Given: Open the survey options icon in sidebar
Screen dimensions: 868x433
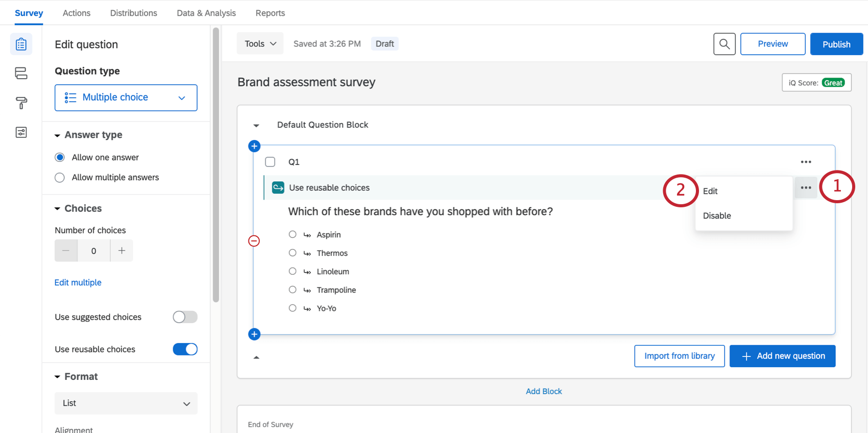Looking at the screenshot, I should [x=21, y=133].
